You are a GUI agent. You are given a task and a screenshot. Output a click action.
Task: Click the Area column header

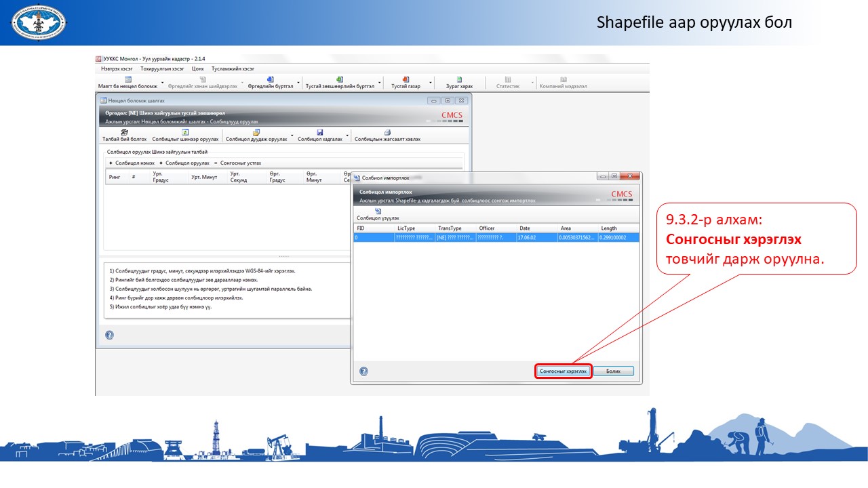pyautogui.click(x=566, y=228)
